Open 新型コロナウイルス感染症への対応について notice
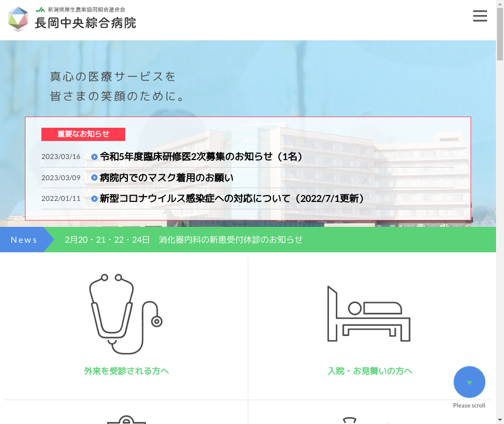The width and height of the screenshot is (504, 424). point(232,199)
